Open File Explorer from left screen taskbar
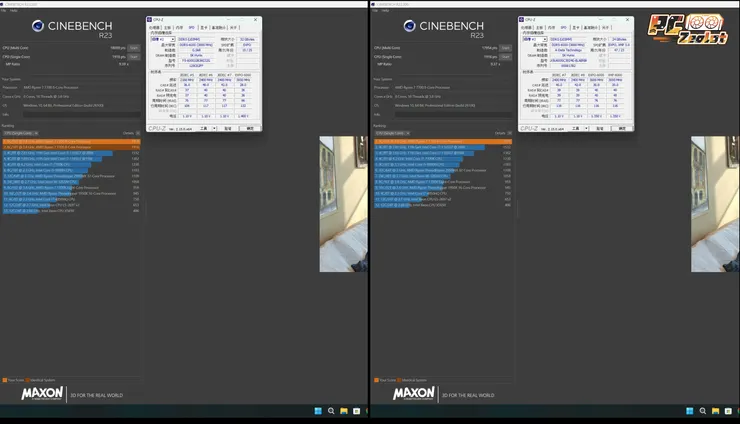This screenshot has height=424, width=740. coord(344,411)
